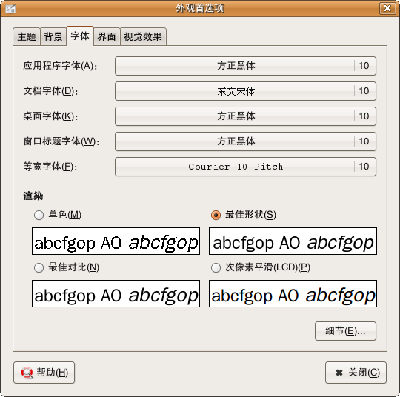Choose the application font (应用程序字体)

246,66
